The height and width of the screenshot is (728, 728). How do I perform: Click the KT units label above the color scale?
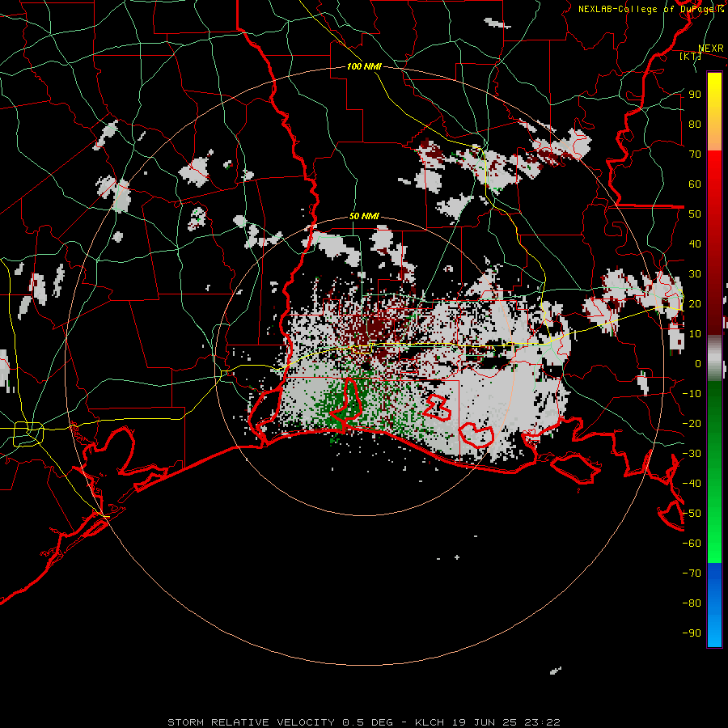tap(691, 56)
